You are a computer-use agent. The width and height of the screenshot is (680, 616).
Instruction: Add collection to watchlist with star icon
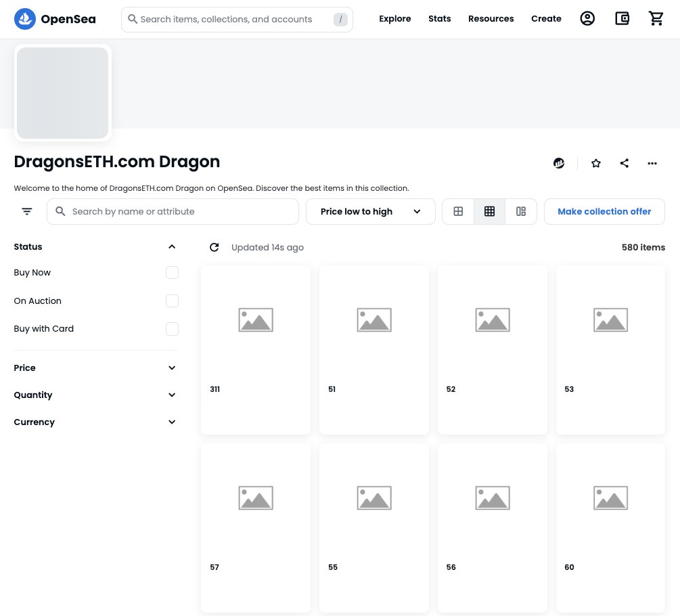click(596, 163)
